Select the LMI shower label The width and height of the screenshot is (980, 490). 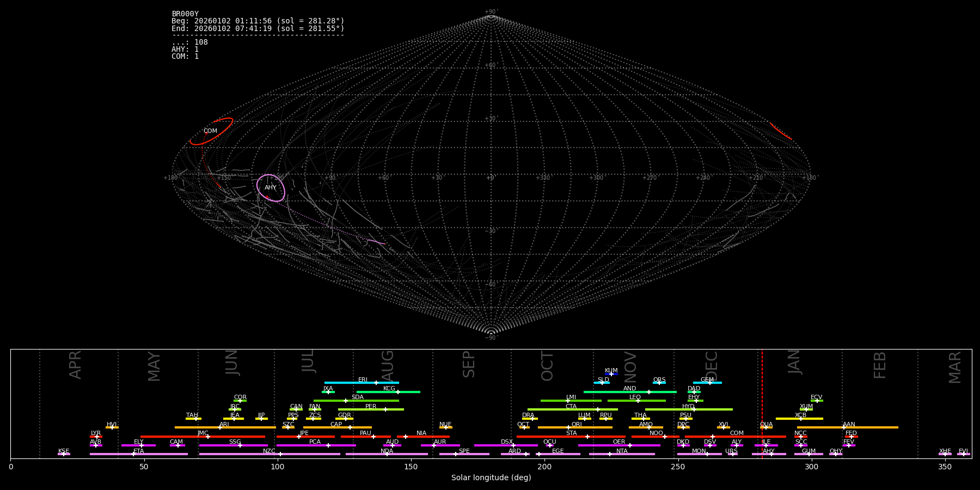[x=571, y=397]
